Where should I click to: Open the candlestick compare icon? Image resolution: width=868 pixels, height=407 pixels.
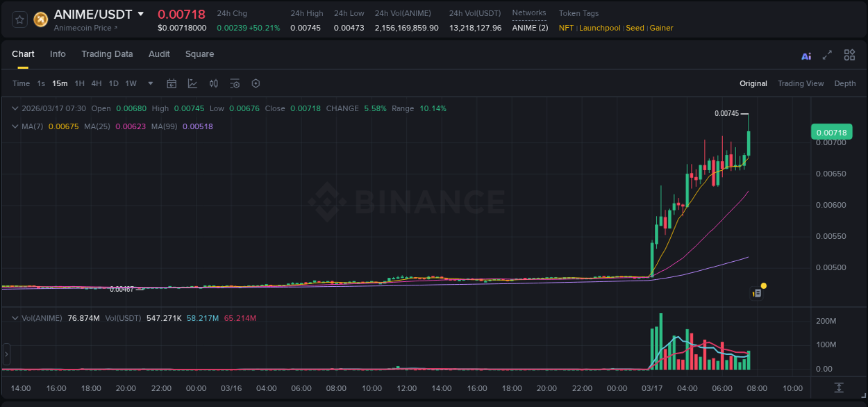[x=213, y=83]
